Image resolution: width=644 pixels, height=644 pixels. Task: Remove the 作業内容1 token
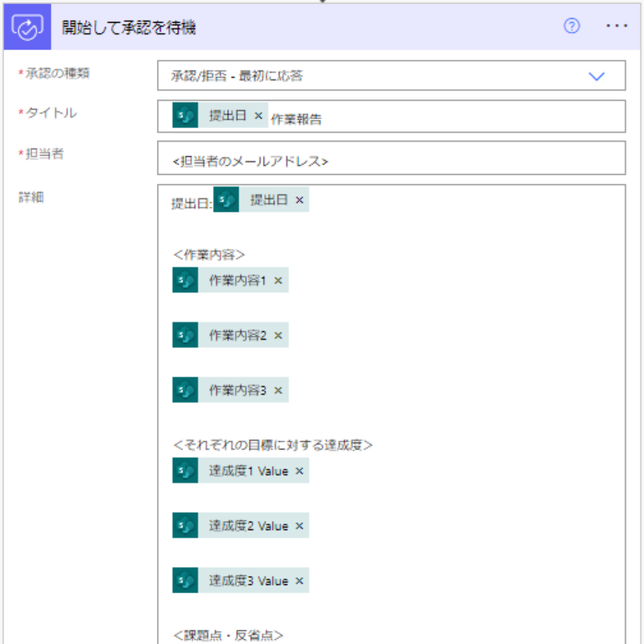pos(278,280)
